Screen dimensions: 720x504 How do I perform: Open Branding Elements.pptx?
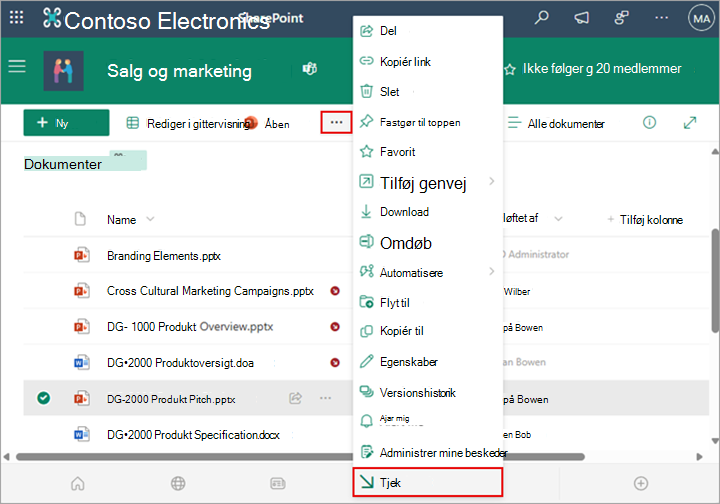(x=164, y=256)
